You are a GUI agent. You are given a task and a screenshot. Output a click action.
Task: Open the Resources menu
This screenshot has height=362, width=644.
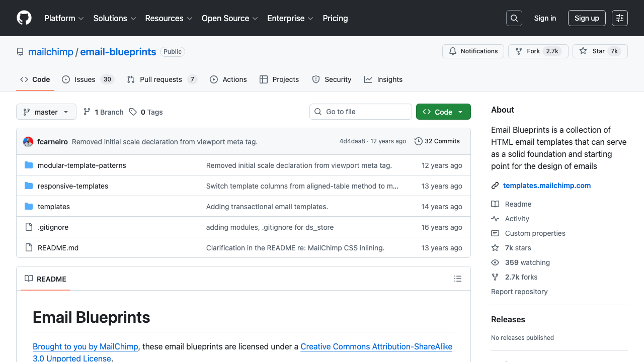click(x=168, y=18)
